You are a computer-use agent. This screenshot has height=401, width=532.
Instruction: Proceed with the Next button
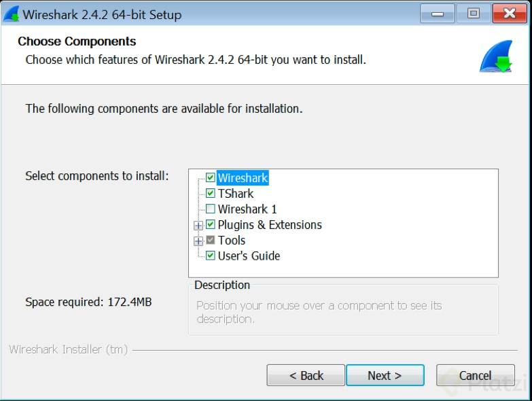tap(385, 376)
